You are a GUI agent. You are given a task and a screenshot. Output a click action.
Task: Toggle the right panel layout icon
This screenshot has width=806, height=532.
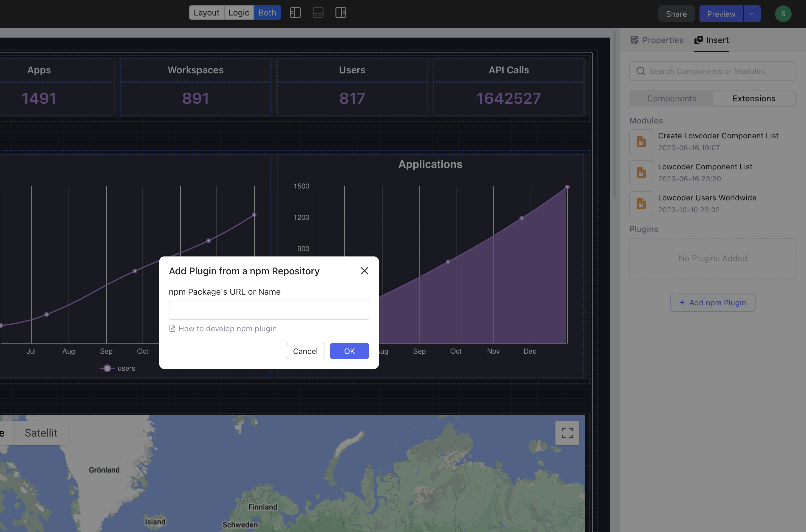(x=341, y=13)
